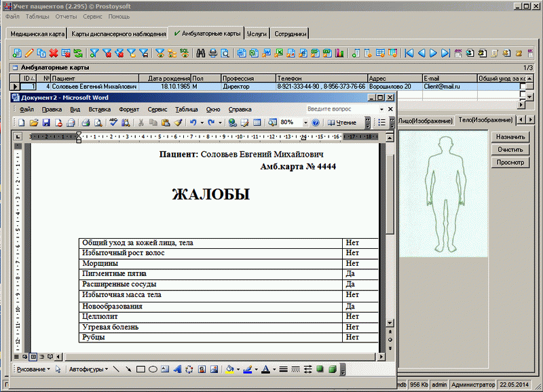543x392 pixels.
Task: Switch to the Сотрудники tab
Action: click(290, 33)
